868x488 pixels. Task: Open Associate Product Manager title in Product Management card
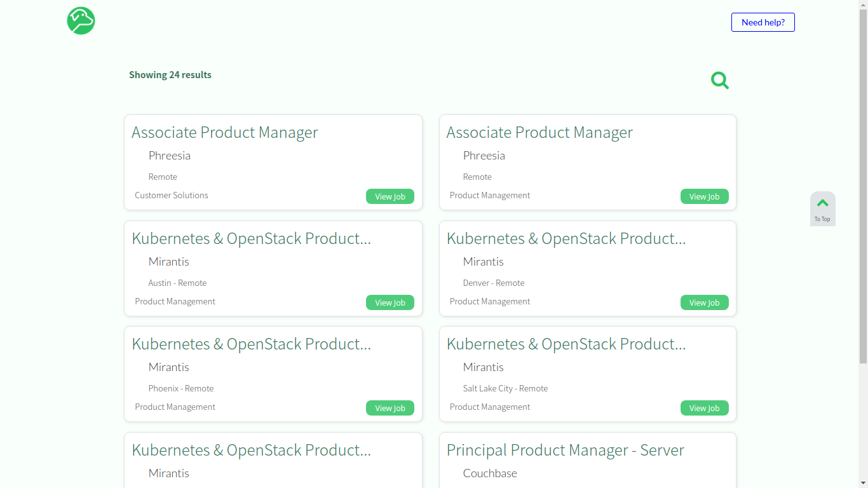[x=539, y=132]
